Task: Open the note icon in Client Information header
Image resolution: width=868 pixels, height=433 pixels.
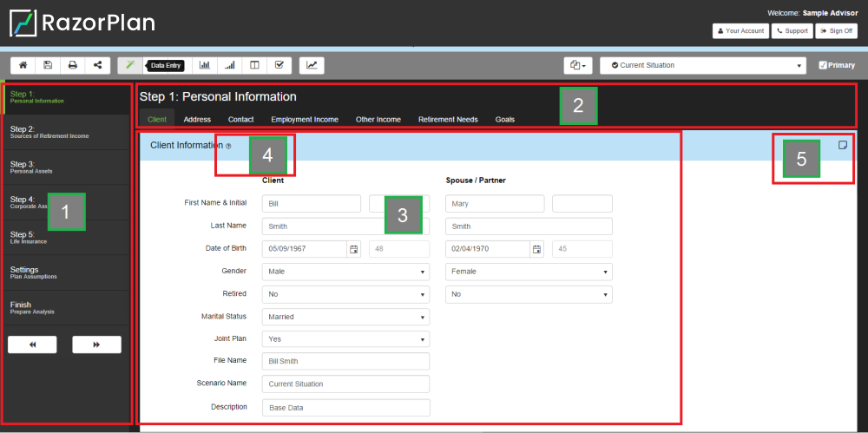Action: tap(842, 146)
